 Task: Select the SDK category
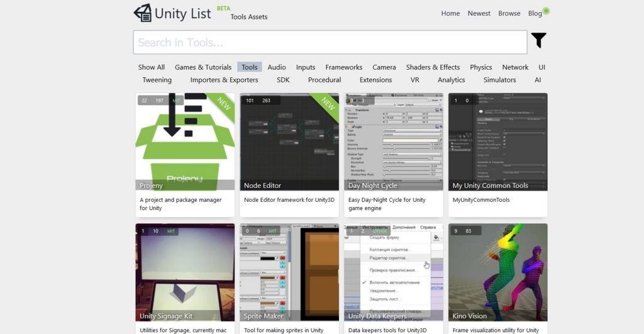tap(283, 80)
